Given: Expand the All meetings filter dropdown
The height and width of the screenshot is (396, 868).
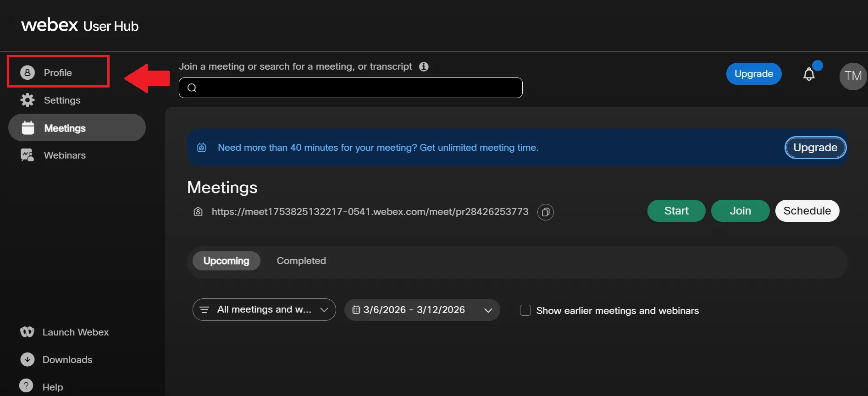Looking at the screenshot, I should 264,310.
